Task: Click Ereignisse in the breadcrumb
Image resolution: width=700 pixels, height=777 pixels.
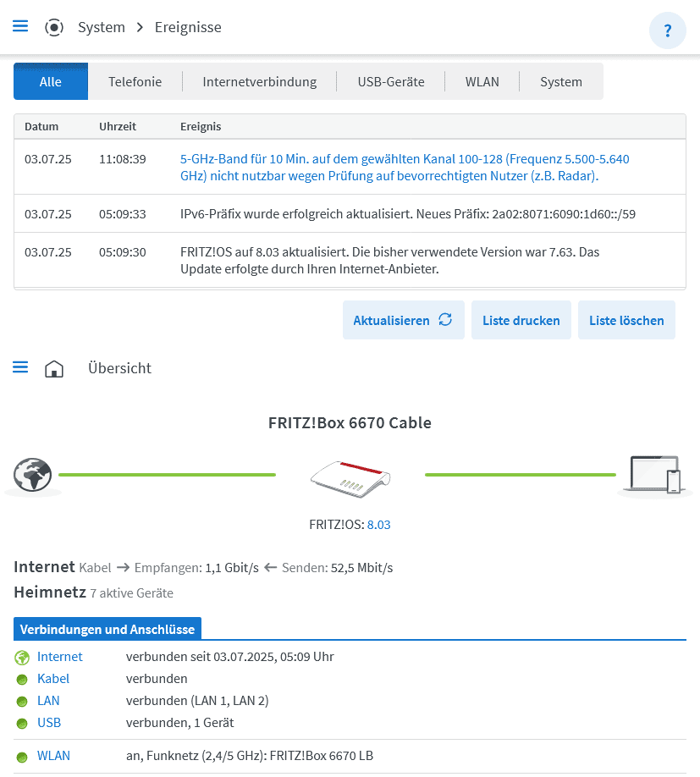Action: (x=188, y=27)
